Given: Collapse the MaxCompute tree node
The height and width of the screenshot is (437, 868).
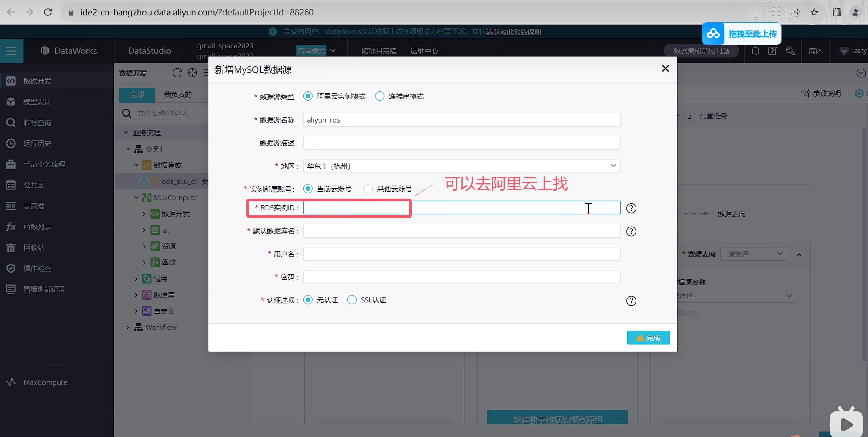Looking at the screenshot, I should click(x=136, y=198).
